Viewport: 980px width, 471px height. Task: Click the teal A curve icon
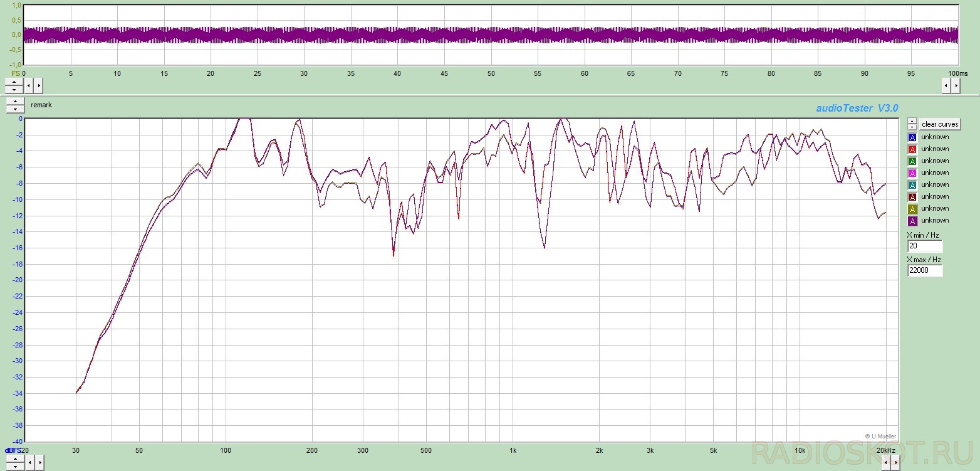pos(912,185)
